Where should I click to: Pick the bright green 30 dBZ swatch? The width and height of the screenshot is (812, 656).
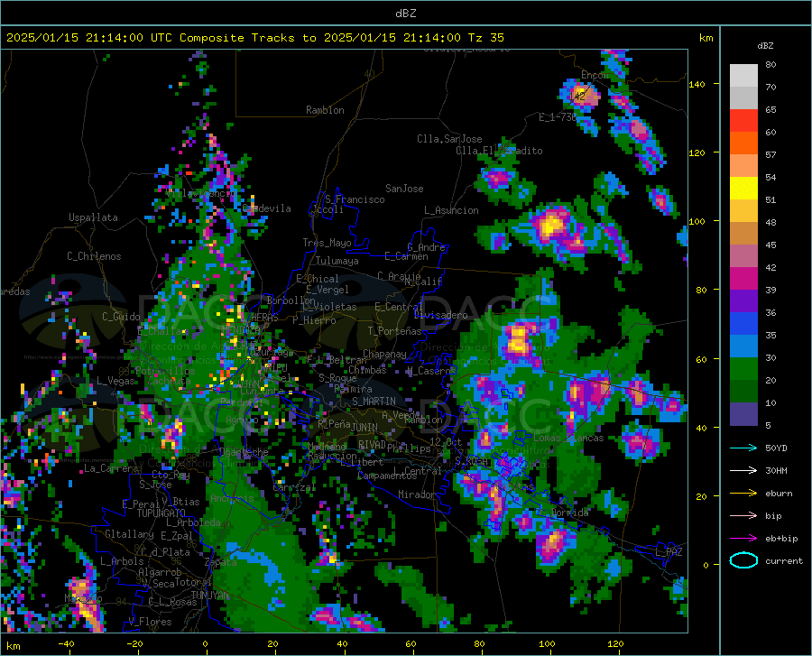pyautogui.click(x=743, y=369)
